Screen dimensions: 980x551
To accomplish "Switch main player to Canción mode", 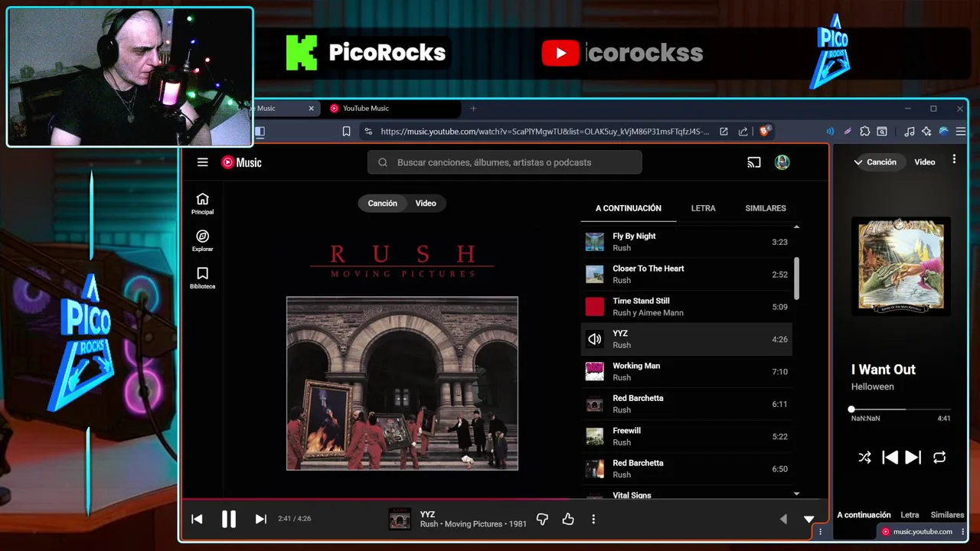I will coord(382,203).
